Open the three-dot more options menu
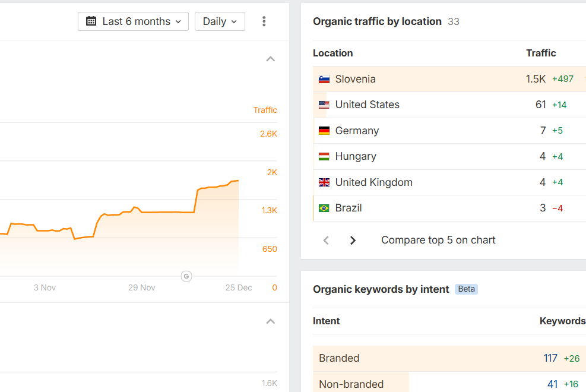This screenshot has height=392, width=586. click(x=264, y=21)
